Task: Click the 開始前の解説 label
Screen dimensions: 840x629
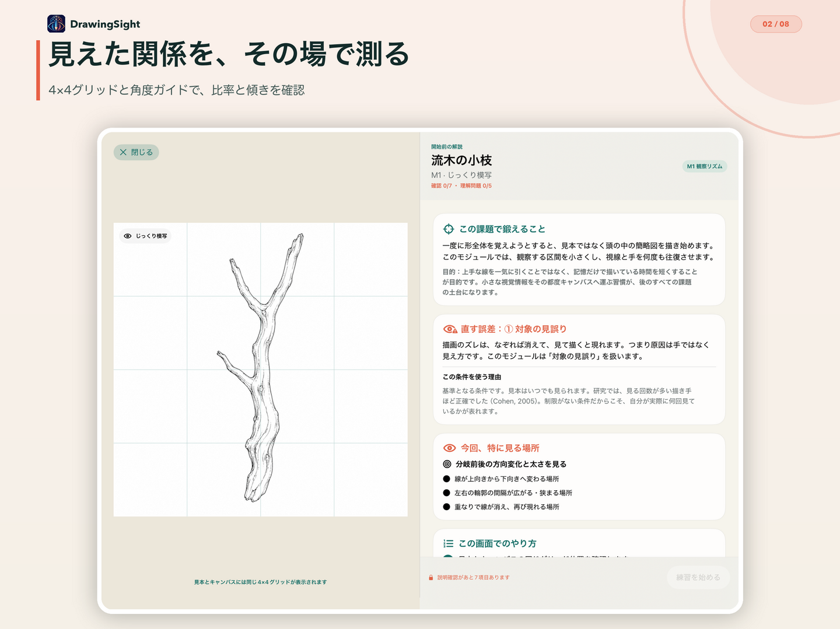Action: (x=447, y=147)
